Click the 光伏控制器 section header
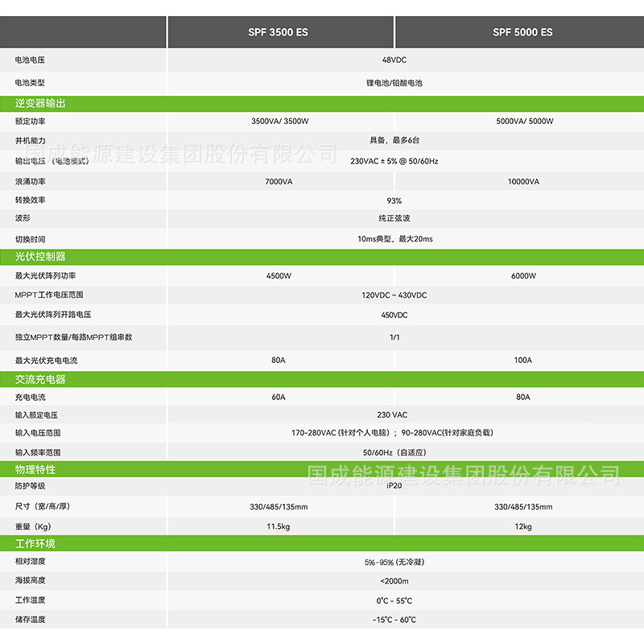Screen dimensions: 644x644 (x=40, y=257)
